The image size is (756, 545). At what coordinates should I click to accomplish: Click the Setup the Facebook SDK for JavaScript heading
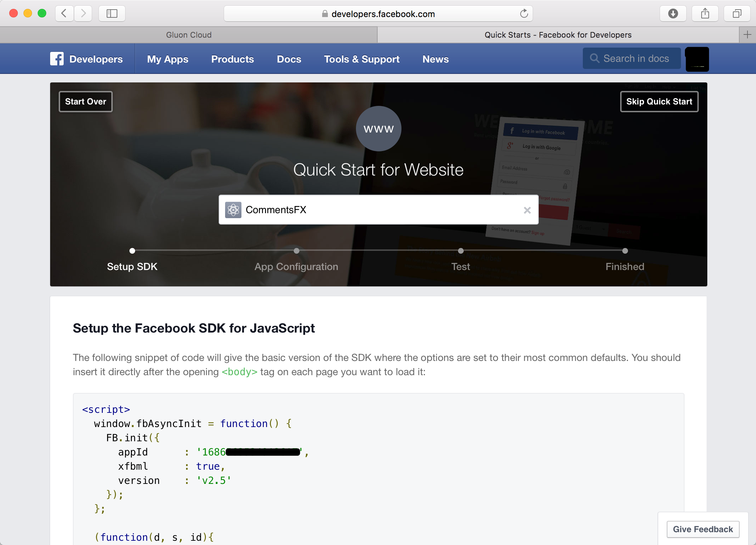pyautogui.click(x=194, y=328)
